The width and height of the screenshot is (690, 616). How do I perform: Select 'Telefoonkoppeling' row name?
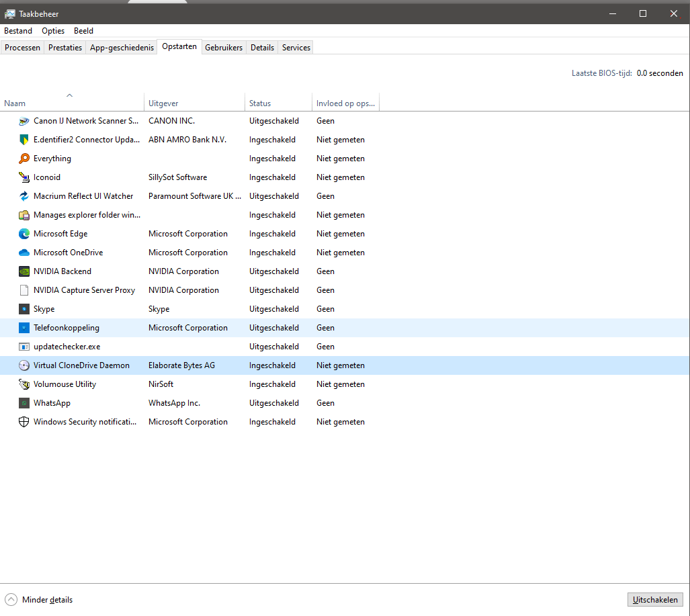click(x=67, y=328)
